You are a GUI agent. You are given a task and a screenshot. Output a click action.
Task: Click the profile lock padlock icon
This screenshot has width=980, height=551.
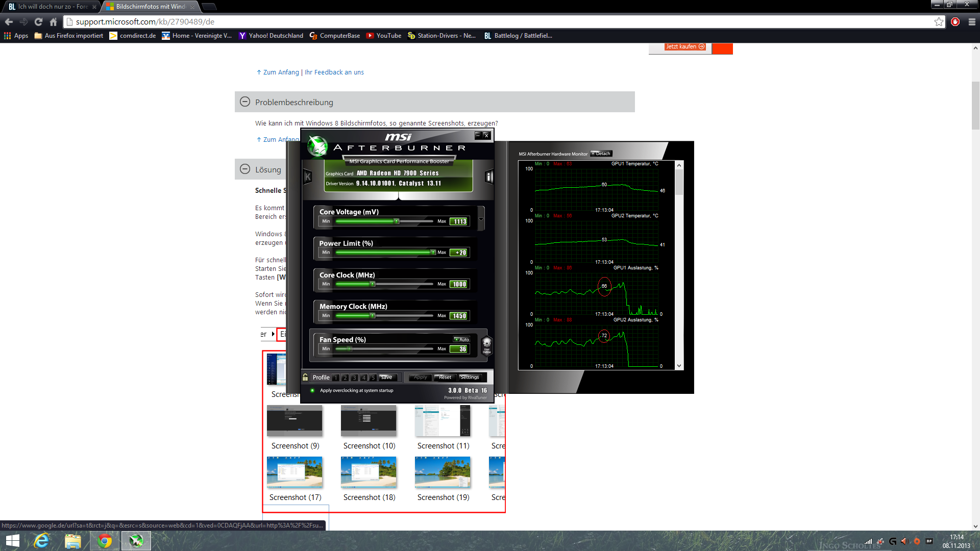tap(305, 378)
